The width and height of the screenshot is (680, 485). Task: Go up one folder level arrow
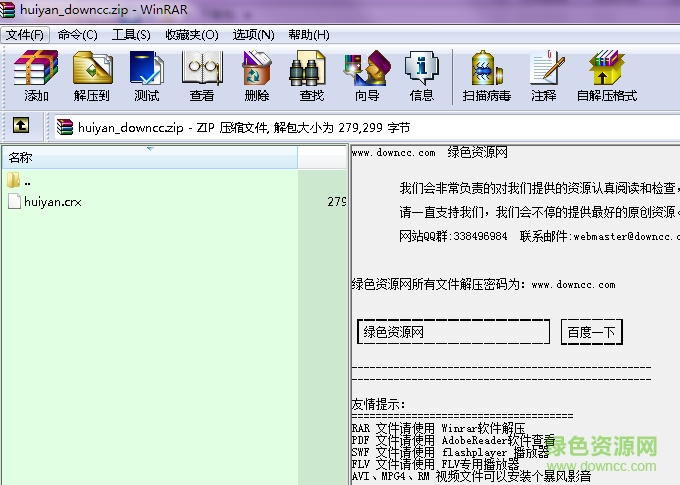pos(21,125)
